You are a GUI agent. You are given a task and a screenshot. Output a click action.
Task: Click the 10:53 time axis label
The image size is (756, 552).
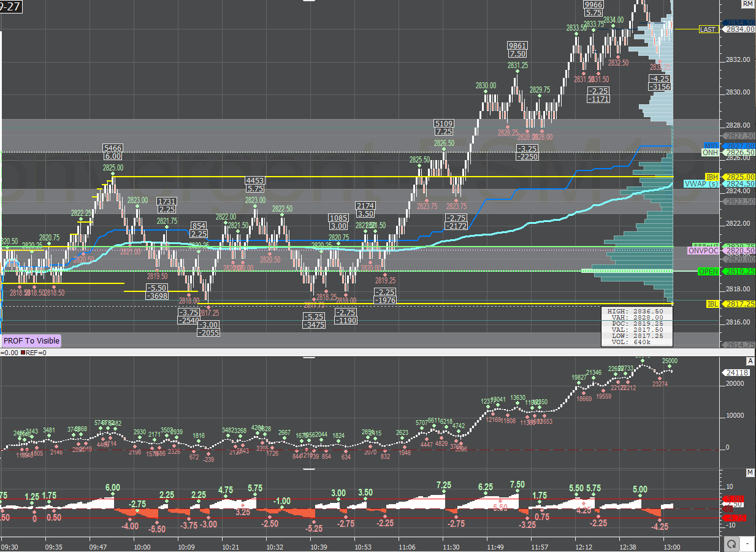pos(363,546)
